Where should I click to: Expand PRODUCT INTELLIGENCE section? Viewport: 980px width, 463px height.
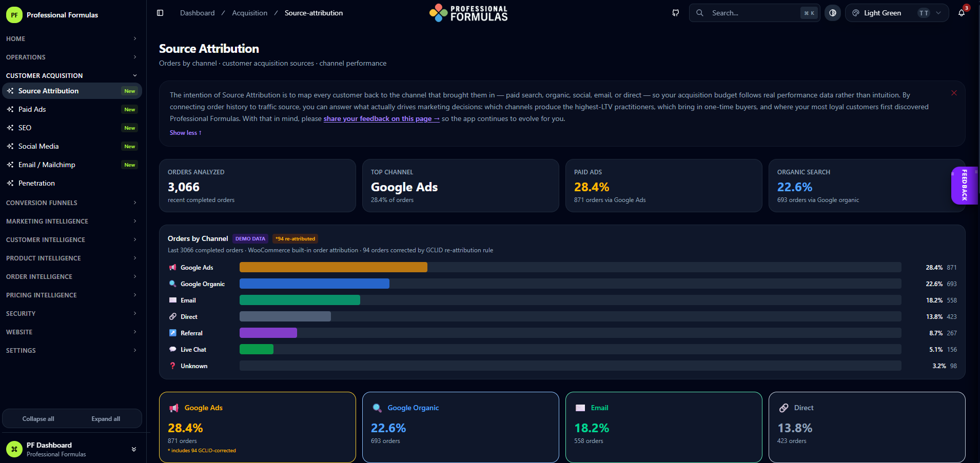[71, 258]
